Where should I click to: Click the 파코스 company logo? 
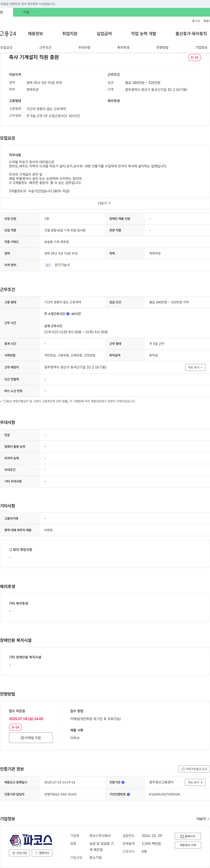click(x=31, y=840)
